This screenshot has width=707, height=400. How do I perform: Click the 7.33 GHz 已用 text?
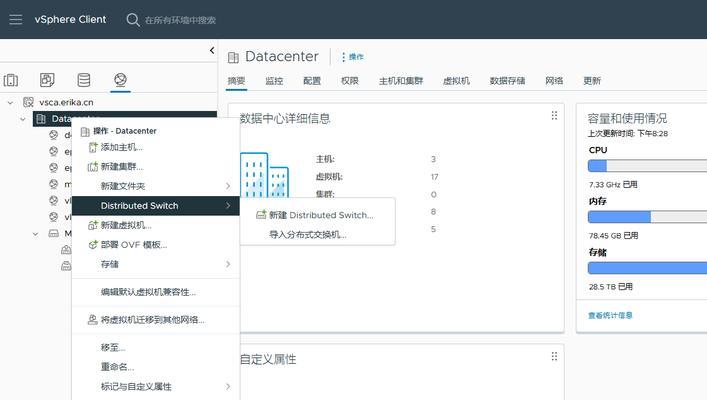(x=613, y=184)
